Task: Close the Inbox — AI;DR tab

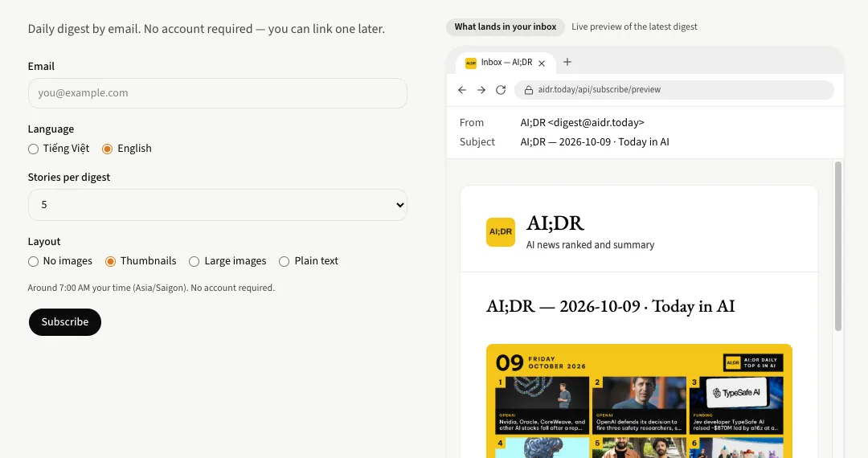Action: pos(542,63)
